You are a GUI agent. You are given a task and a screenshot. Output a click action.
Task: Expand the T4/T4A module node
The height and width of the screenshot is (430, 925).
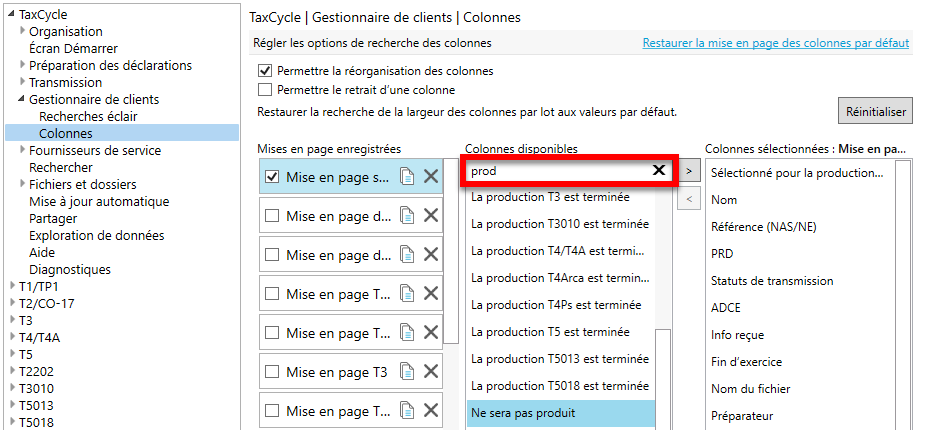pyautogui.click(x=12, y=337)
